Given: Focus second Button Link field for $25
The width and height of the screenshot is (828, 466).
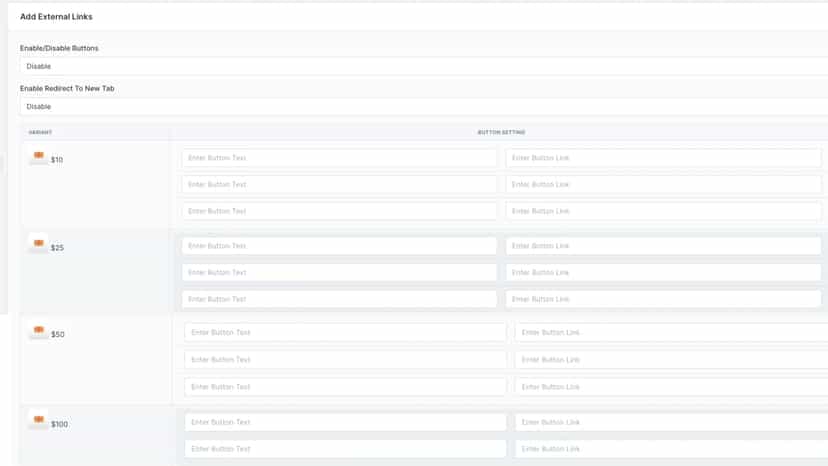Looking at the screenshot, I should 663,272.
